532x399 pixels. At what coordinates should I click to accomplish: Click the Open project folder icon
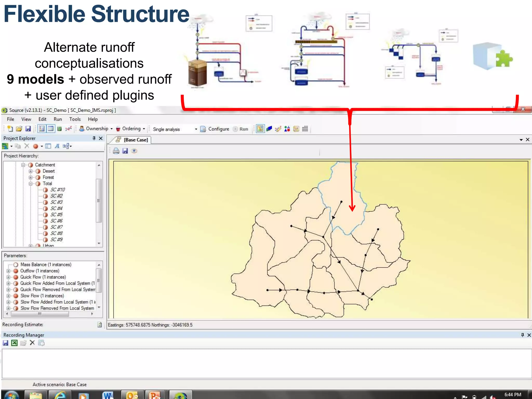(x=19, y=129)
